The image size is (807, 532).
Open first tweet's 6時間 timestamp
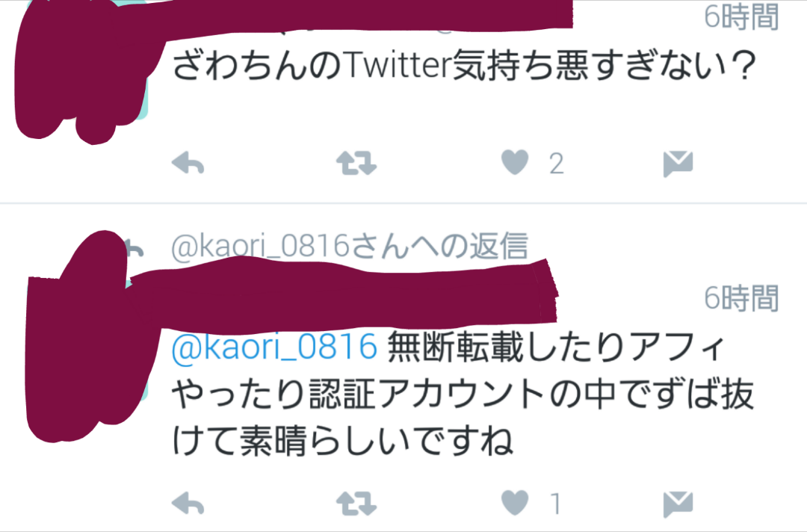click(741, 17)
